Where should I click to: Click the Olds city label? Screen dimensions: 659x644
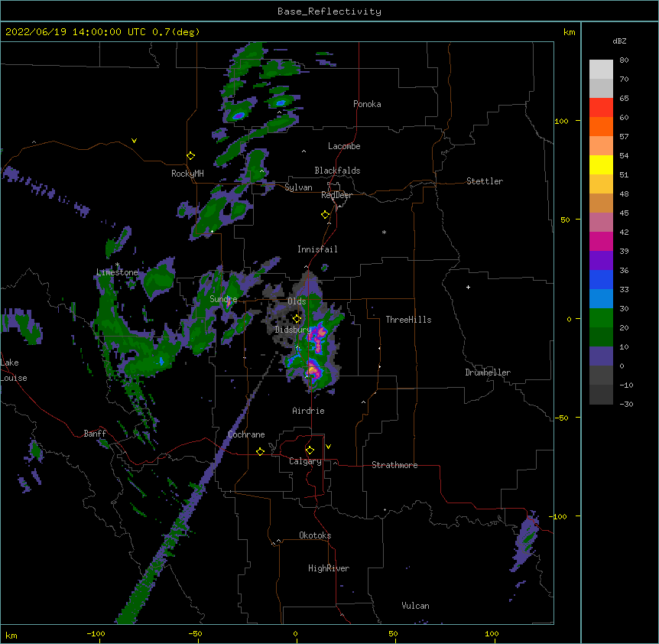click(297, 301)
